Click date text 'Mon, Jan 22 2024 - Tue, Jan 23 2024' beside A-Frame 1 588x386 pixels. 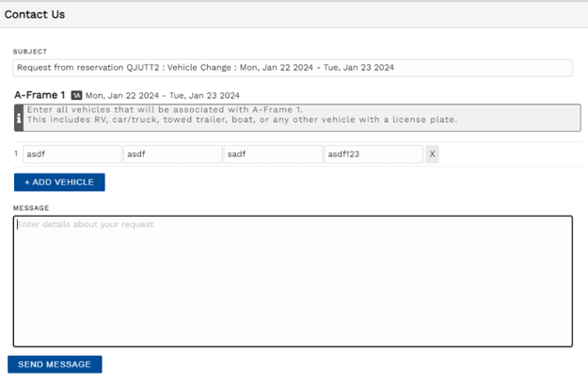(x=163, y=96)
